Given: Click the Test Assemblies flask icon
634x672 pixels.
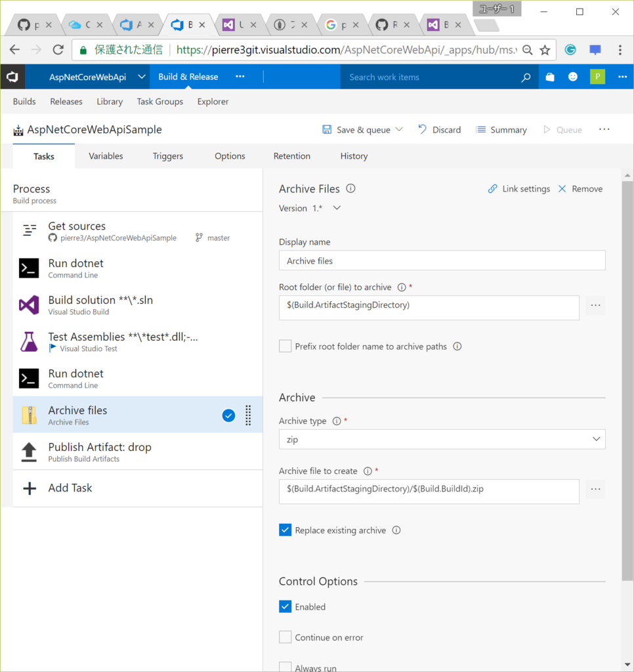Looking at the screenshot, I should [x=29, y=341].
